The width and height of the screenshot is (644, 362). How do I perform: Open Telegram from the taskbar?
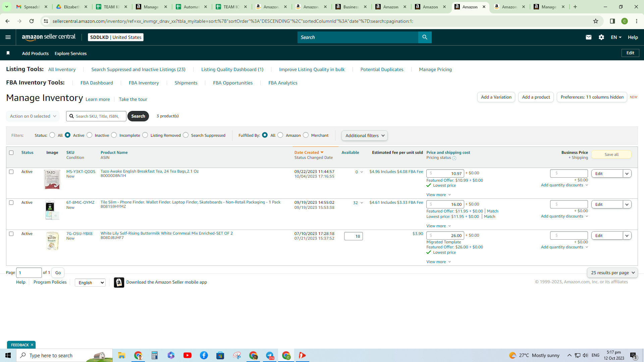[270, 355]
